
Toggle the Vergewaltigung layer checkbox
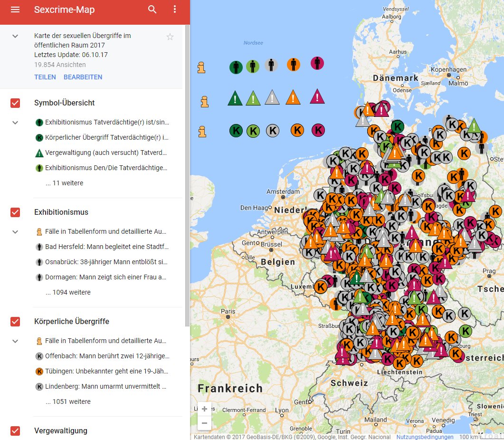(15, 430)
